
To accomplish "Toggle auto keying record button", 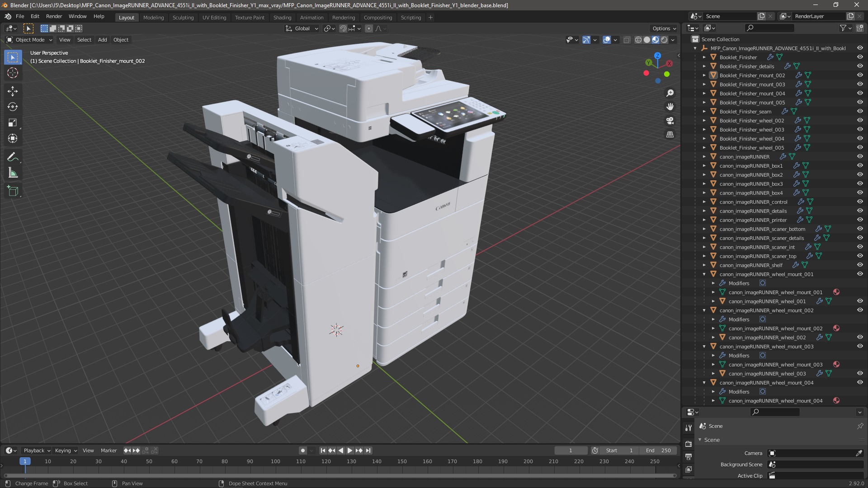I will [302, 450].
